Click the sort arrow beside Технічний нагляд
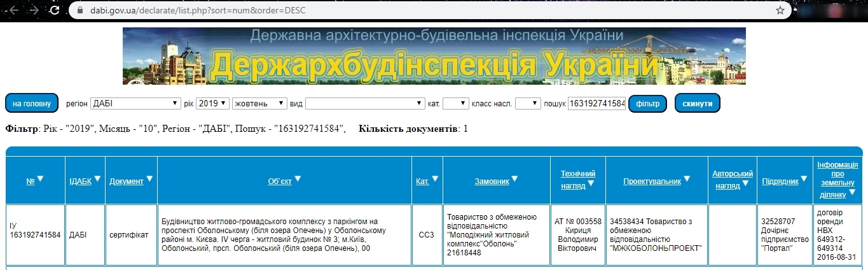 click(591, 184)
